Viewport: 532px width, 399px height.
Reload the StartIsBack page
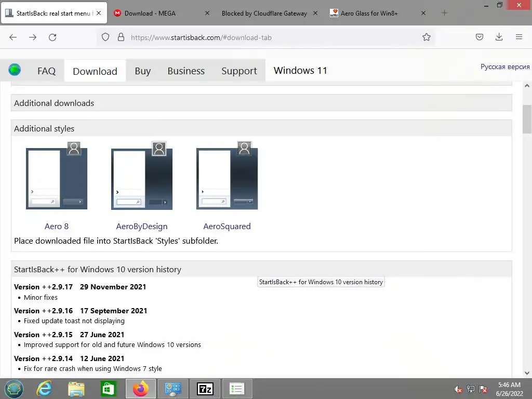click(52, 37)
